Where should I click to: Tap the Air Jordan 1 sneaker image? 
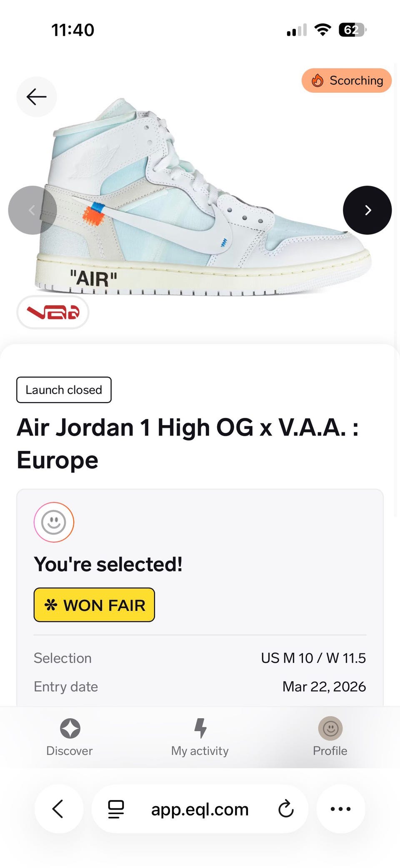click(204, 196)
